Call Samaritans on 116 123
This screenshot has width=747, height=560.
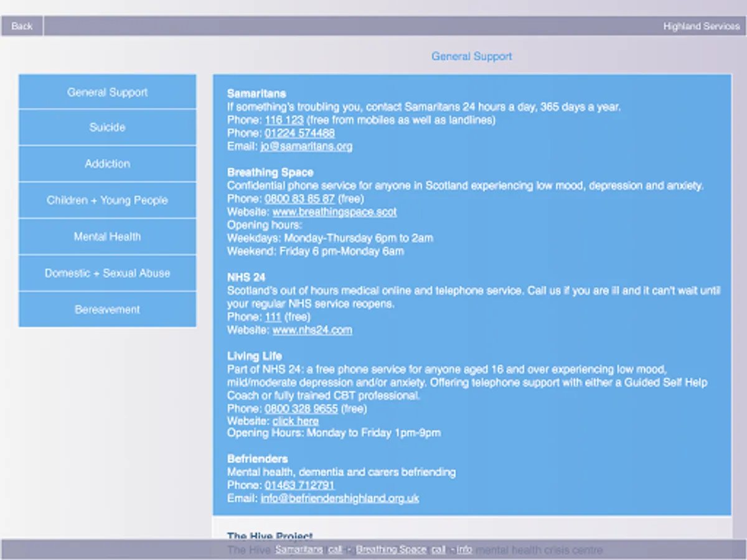point(284,120)
